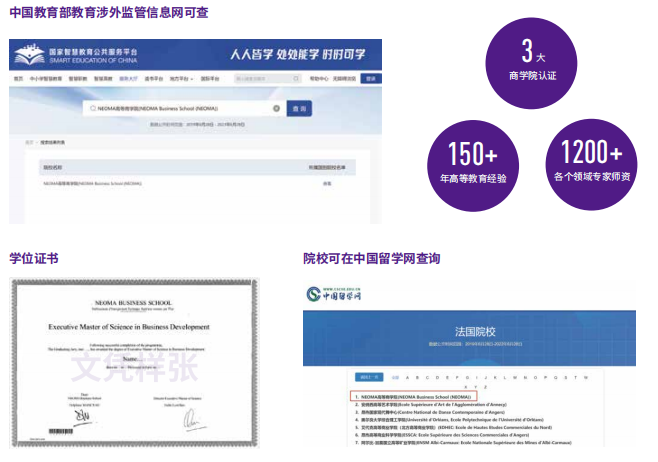The height and width of the screenshot is (462, 658).
Task: Open entry 7 ENSM Albi-Carmaux Mines
Action: pyautogui.click(x=463, y=442)
